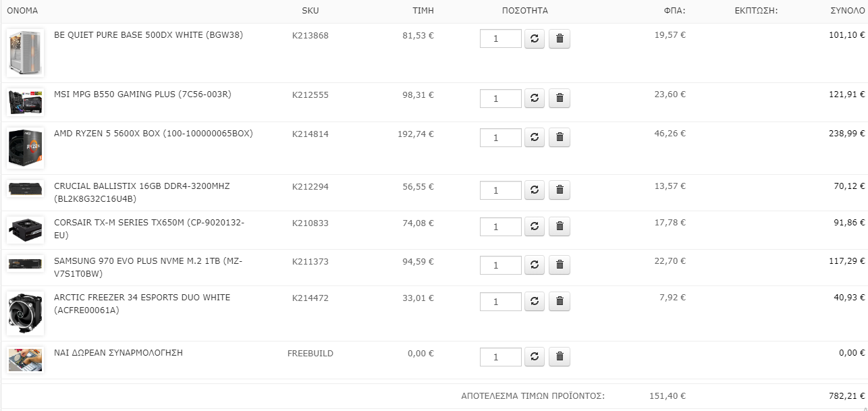Viewport: 868px width, 411px height.
Task: Delete the FREEBUILD assembly row
Action: (560, 357)
